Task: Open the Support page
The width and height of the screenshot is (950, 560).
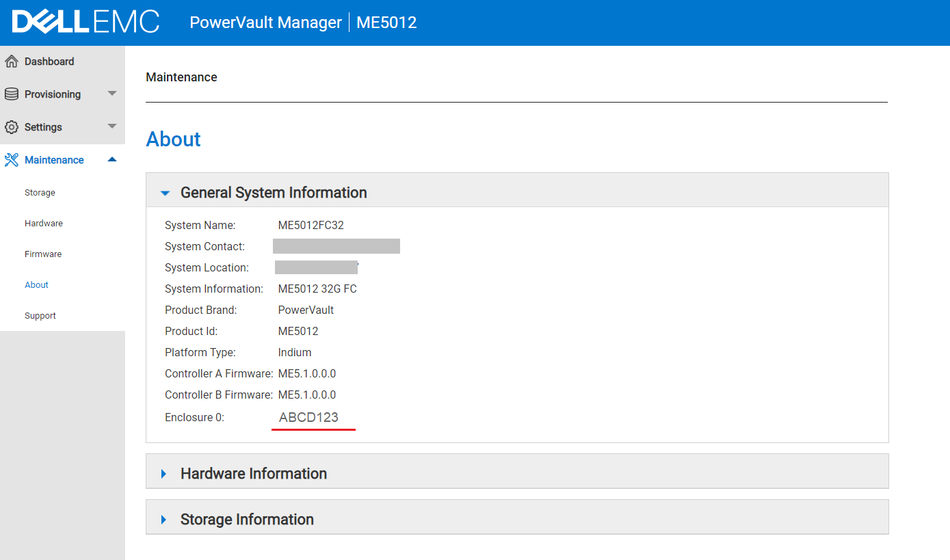Action: coord(40,315)
